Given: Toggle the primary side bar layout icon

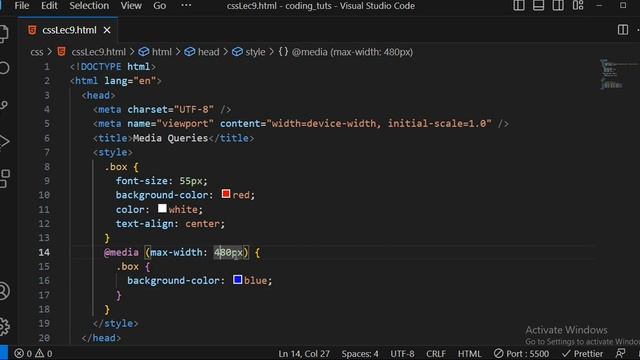Looking at the screenshot, I should 519,6.
